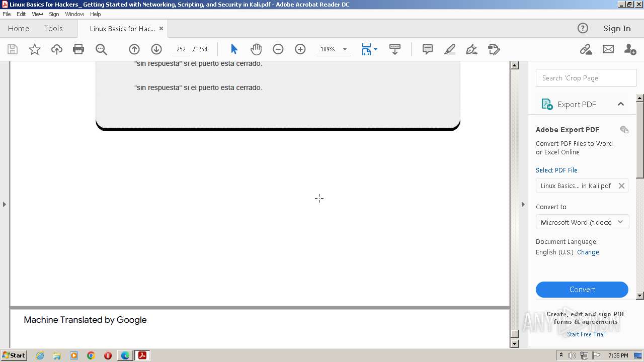Screen dimensions: 644x362
Task: Open File Explorer folder on taskbar
Action: (x=57, y=355)
